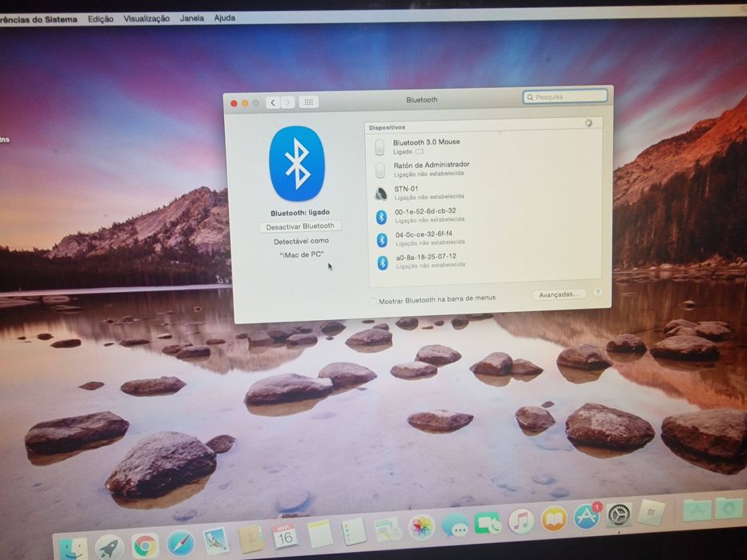The image size is (747, 560).
Task: Open Contacts book icon in dock
Action: pos(251,539)
